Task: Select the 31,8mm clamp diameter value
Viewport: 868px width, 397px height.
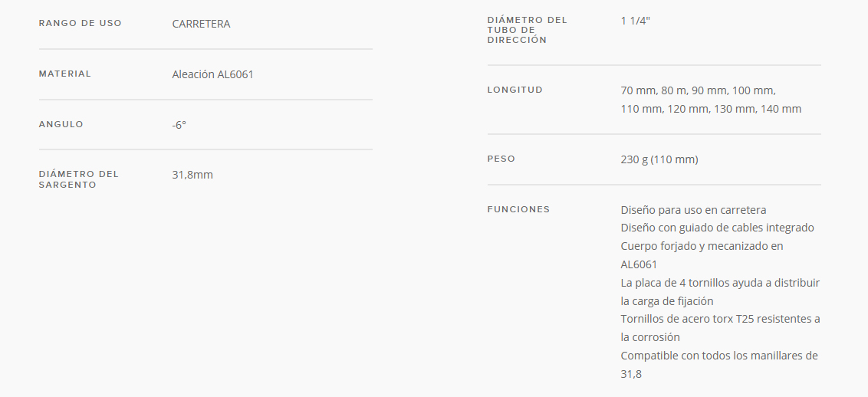Action: [192, 175]
